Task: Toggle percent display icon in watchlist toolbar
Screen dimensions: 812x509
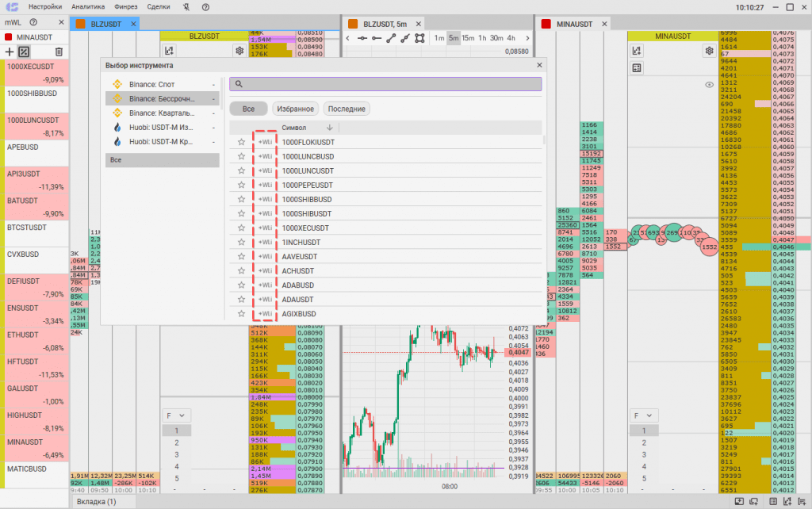Action: click(x=25, y=52)
